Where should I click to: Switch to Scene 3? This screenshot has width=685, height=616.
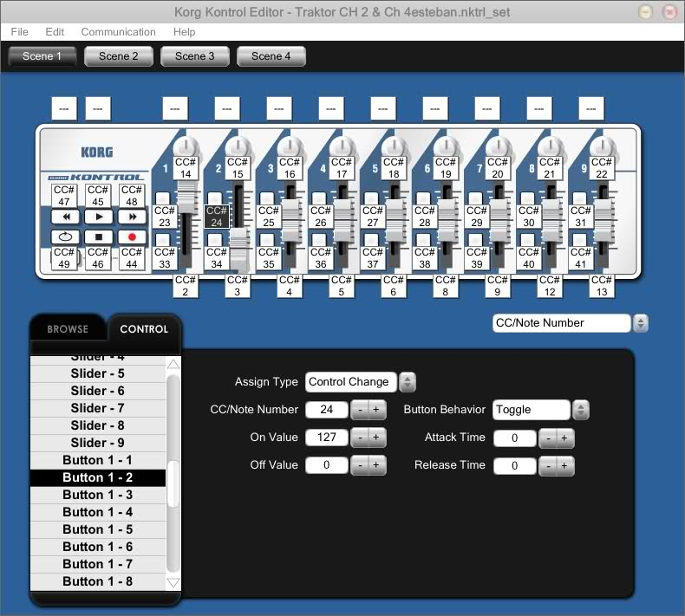pyautogui.click(x=195, y=56)
